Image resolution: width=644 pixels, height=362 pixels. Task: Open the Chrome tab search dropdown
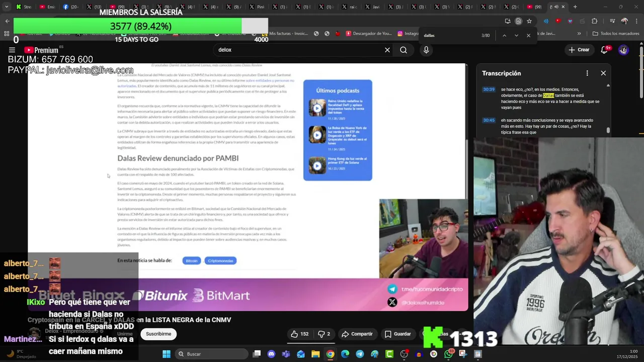pos(7,7)
